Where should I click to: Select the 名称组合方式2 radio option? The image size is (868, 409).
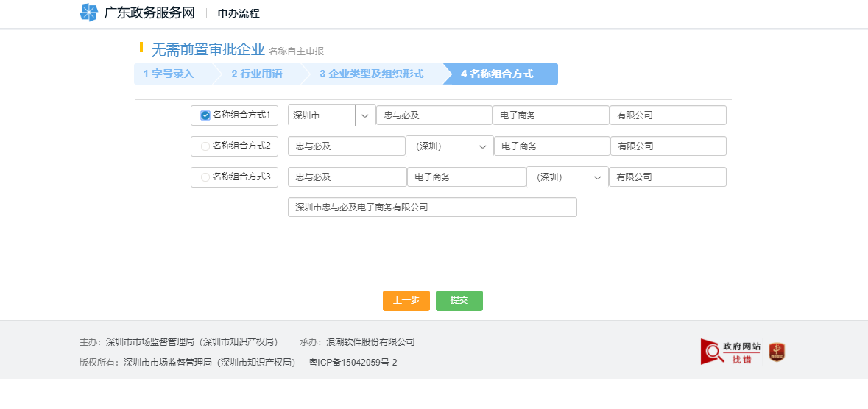[205, 146]
